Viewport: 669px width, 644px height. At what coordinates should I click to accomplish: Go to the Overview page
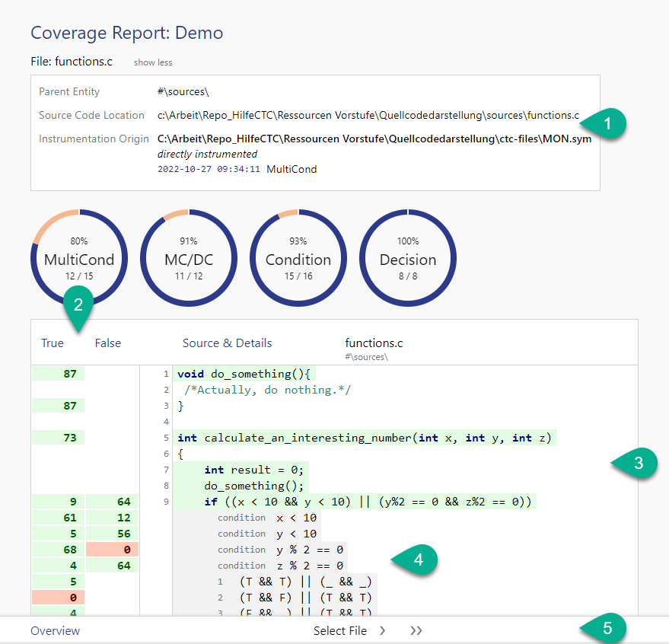coord(55,631)
